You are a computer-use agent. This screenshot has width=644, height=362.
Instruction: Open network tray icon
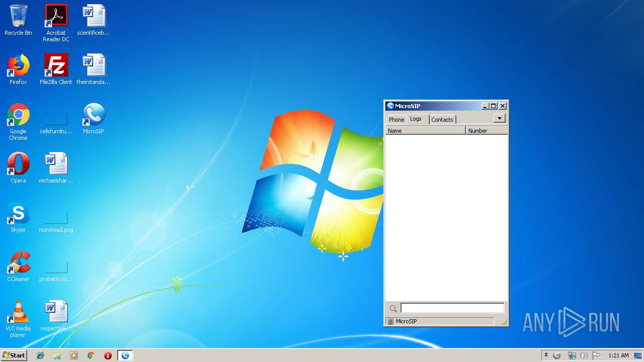tap(572, 355)
